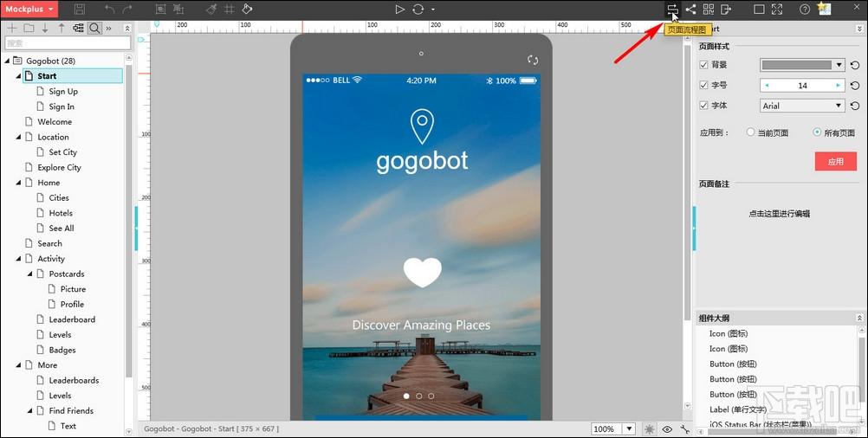The image size is (868, 438).
Task: Move page up with up arrow
Action: [x=62, y=28]
